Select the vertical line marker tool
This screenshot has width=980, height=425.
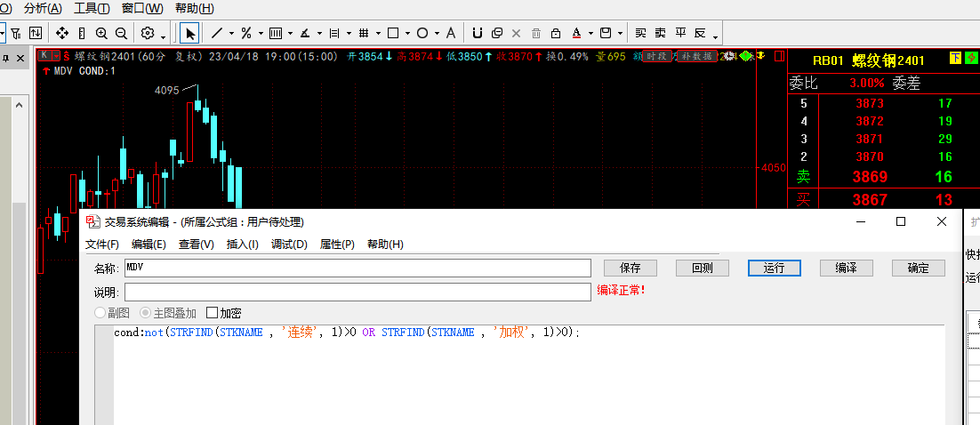(334, 33)
